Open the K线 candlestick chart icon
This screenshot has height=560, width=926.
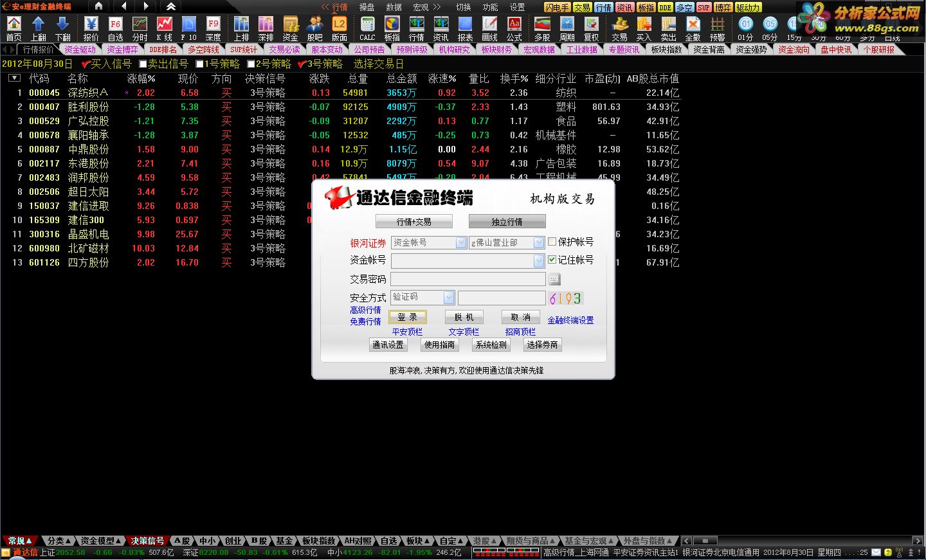(164, 28)
